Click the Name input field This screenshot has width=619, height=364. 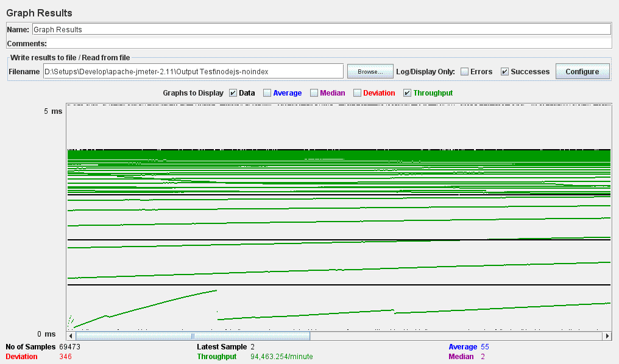point(322,30)
